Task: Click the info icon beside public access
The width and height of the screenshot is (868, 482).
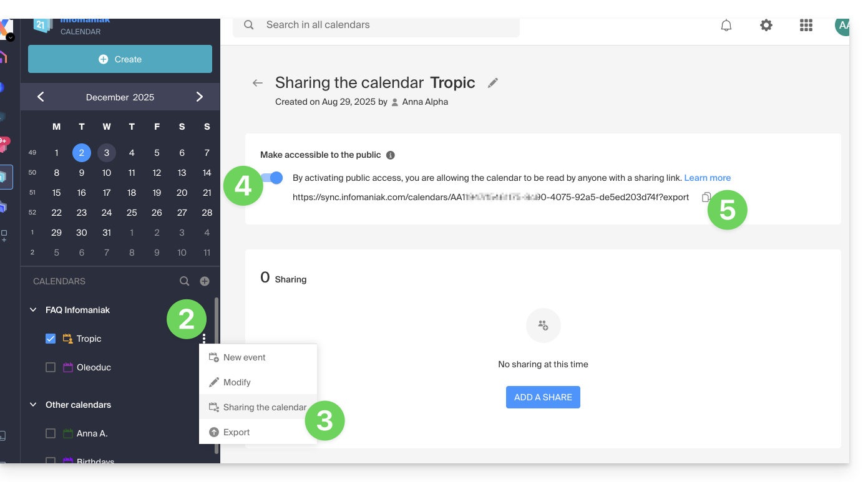Action: [391, 155]
